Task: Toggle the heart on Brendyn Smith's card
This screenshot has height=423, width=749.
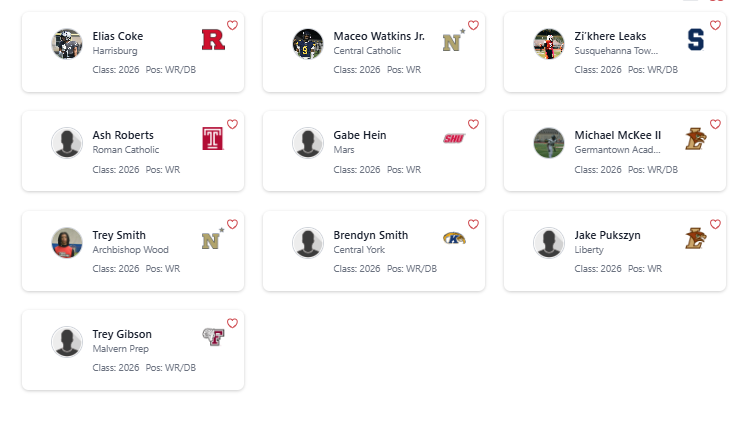Action: click(473, 224)
